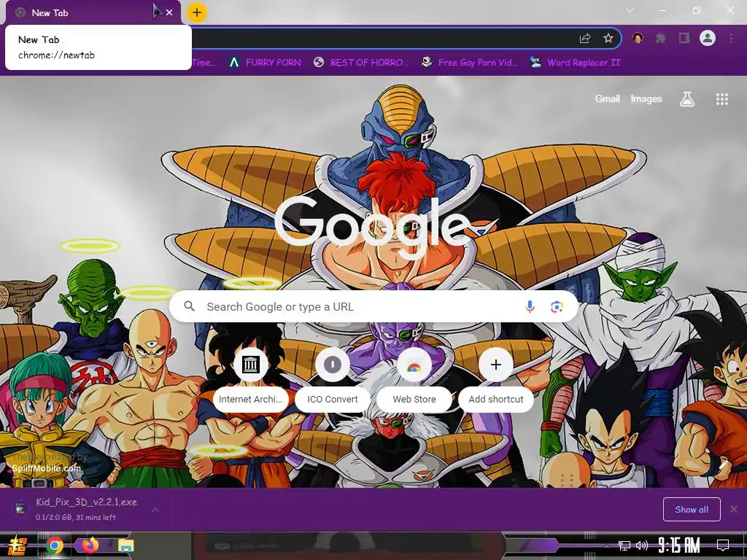Open File Explorer from the taskbar
Screen dimensions: 747x560
[125, 545]
